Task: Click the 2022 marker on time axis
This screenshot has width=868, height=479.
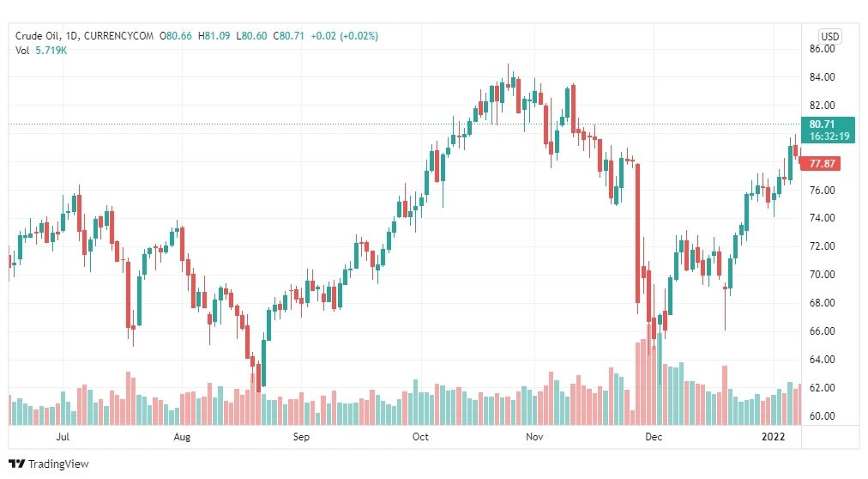Action: [773, 437]
